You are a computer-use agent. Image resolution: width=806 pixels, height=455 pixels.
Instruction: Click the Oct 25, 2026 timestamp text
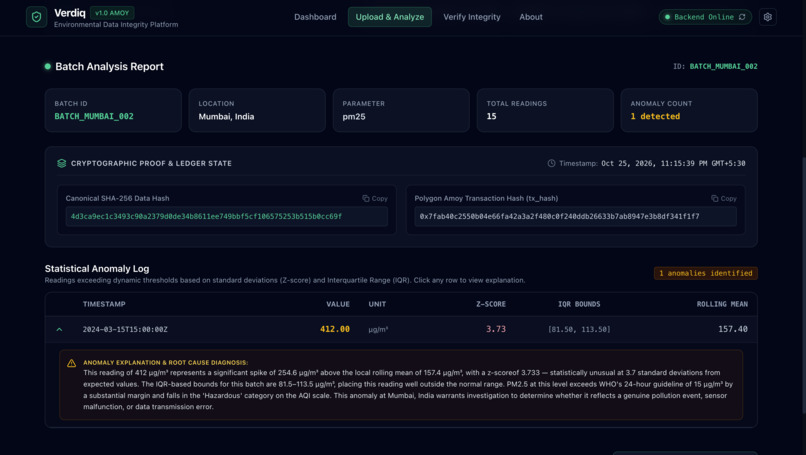click(x=673, y=163)
